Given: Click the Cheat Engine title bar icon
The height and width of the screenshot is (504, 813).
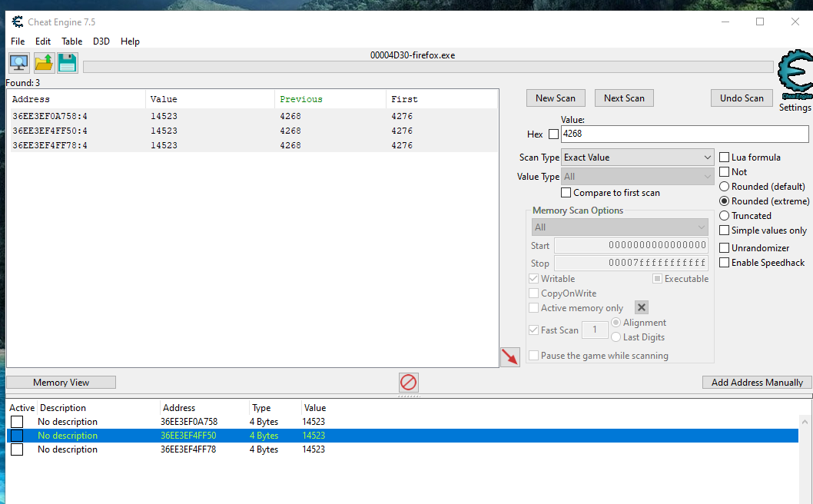Looking at the screenshot, I should (x=18, y=22).
